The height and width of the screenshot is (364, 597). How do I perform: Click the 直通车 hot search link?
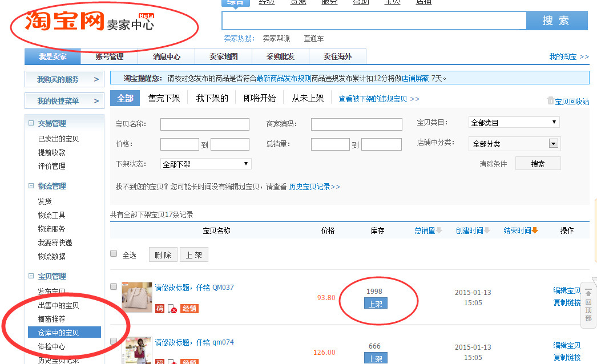[x=313, y=38]
